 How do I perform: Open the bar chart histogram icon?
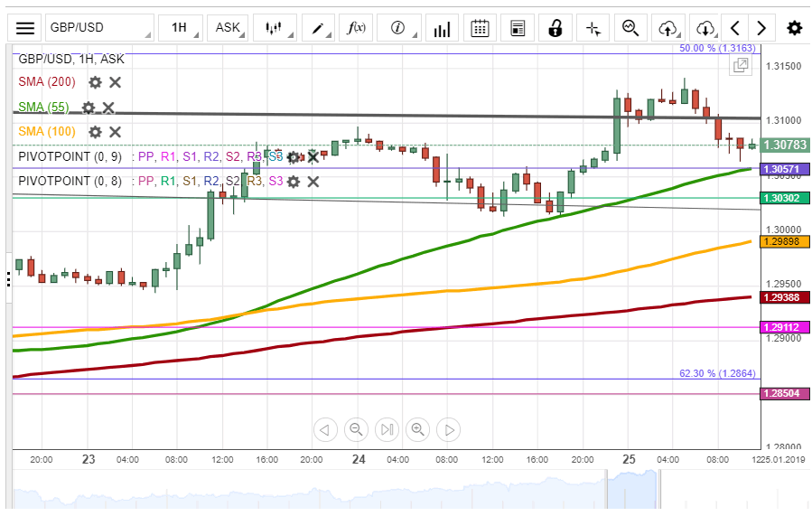click(442, 28)
